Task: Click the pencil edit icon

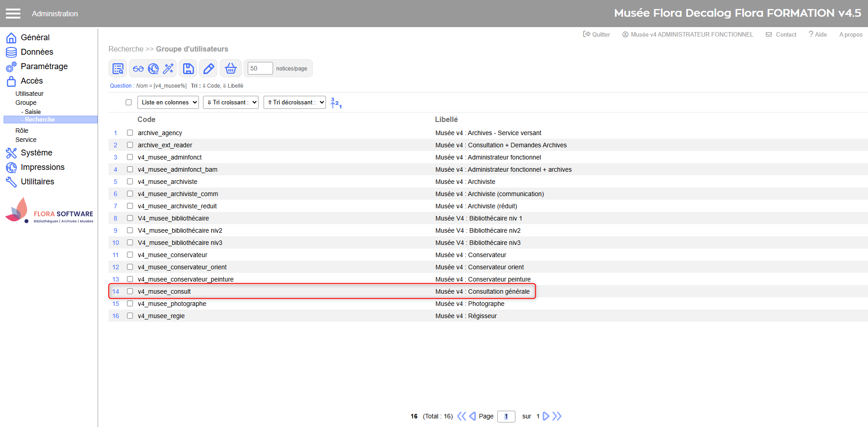Action: tap(208, 69)
